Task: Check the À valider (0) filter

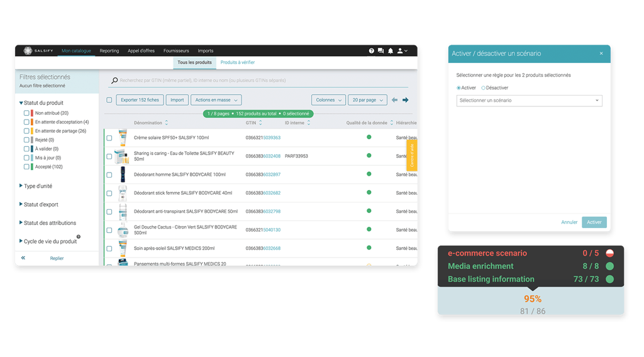Action: [x=26, y=149]
